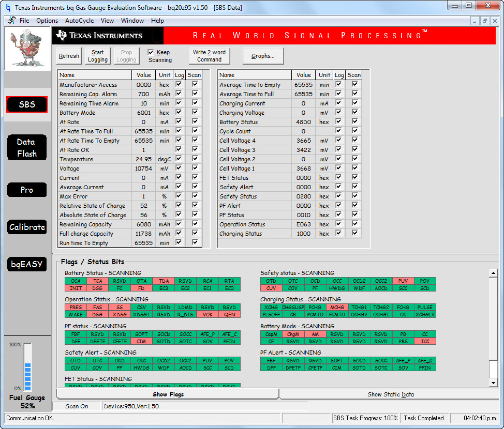Click the TDA flag in Battery Status
504x429 pixels.
tap(164, 281)
